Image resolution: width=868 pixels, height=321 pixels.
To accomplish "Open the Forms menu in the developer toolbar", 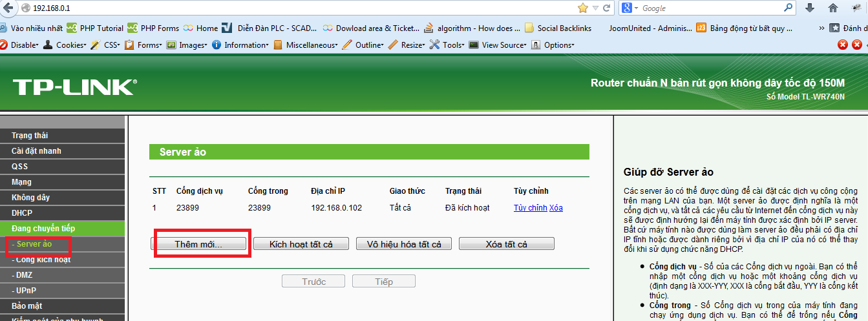I will [144, 45].
